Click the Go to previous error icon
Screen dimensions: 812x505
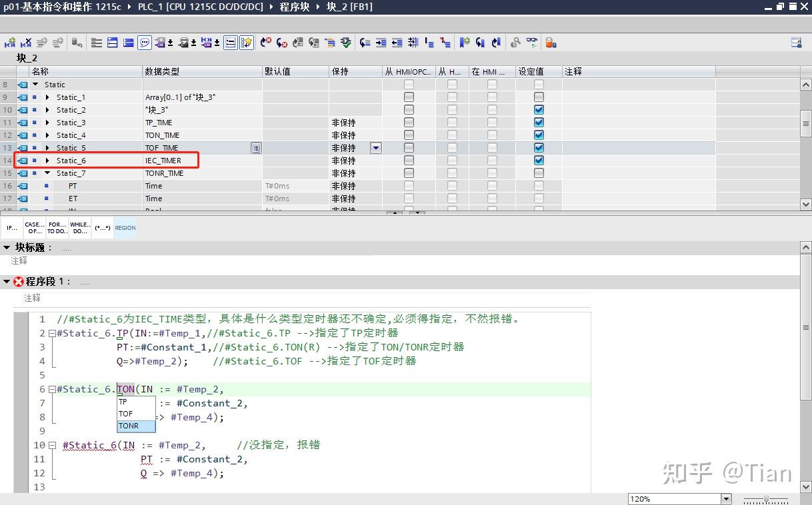pos(281,43)
